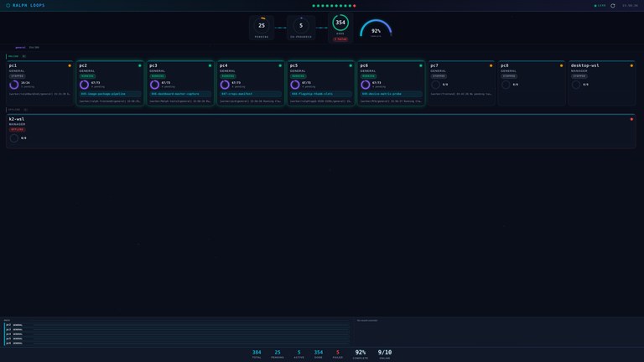This screenshot has height=362, width=644.
Task: Click pc1 purple progress ring
Action: (14, 85)
